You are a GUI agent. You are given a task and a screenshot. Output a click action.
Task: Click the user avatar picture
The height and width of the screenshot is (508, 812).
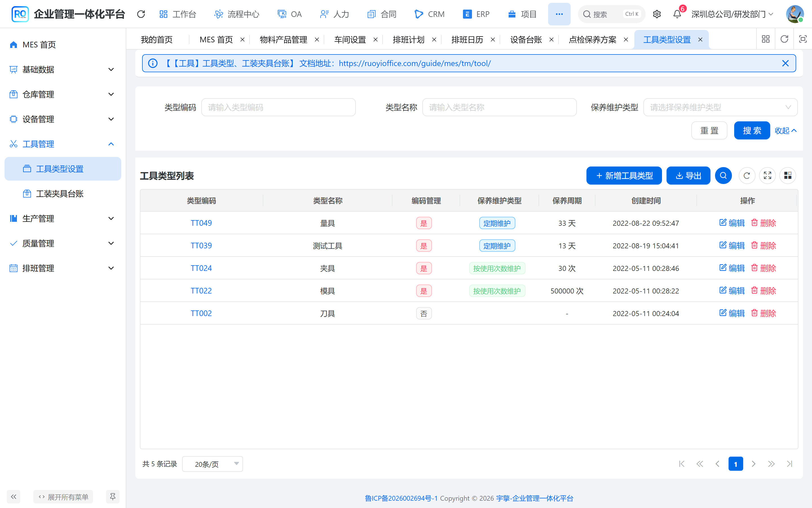(795, 14)
